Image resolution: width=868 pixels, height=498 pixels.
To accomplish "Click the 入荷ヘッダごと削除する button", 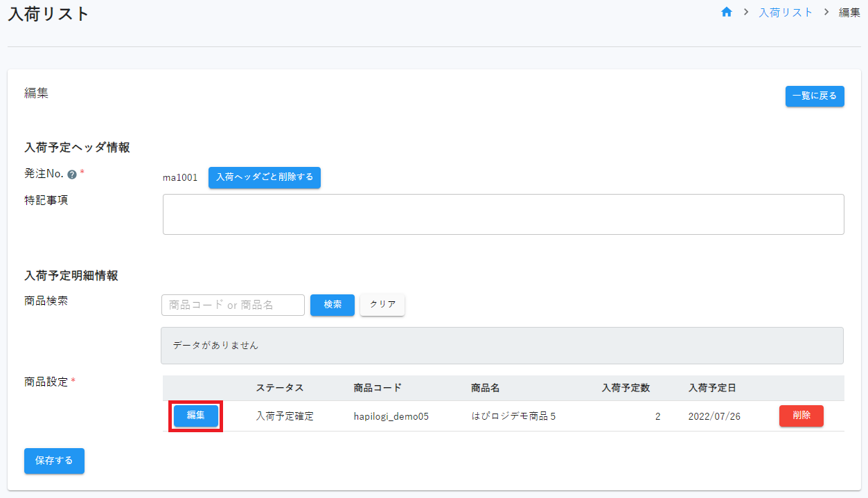I will 264,177.
